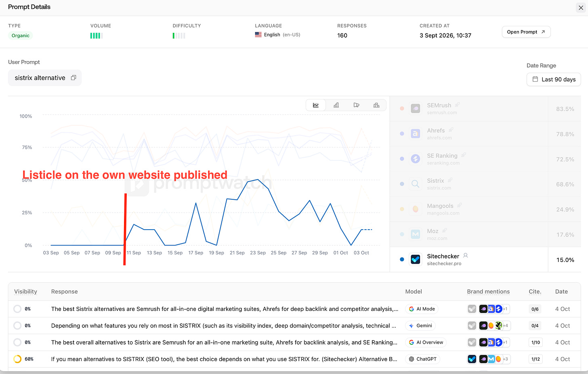Click the Cite. column header
Image resolution: width=588 pixels, height=374 pixels.
click(535, 292)
